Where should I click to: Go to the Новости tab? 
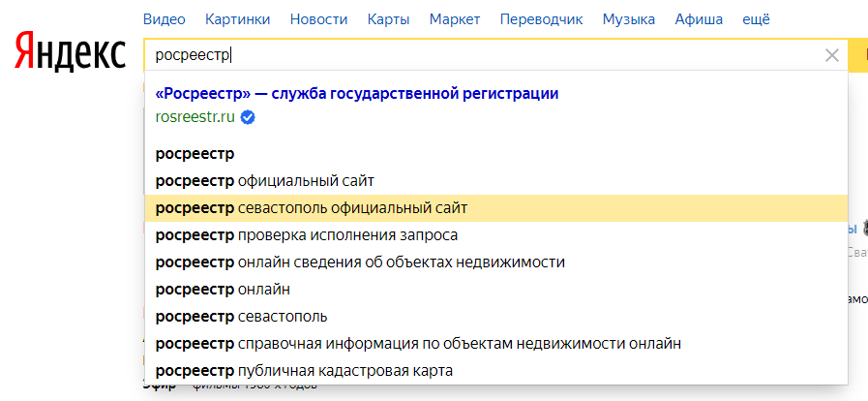click(x=319, y=20)
